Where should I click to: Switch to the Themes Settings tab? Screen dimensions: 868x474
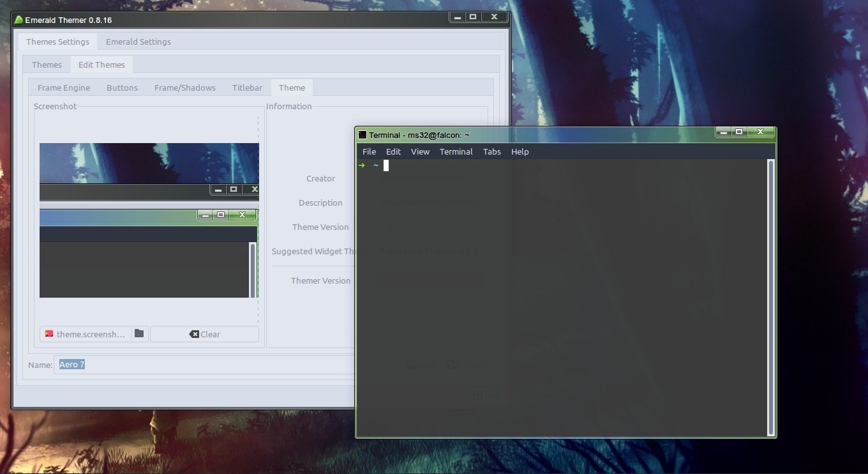click(x=57, y=42)
